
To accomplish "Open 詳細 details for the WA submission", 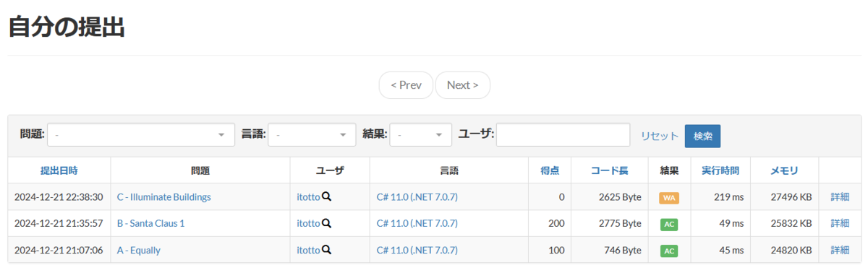I will point(840,196).
